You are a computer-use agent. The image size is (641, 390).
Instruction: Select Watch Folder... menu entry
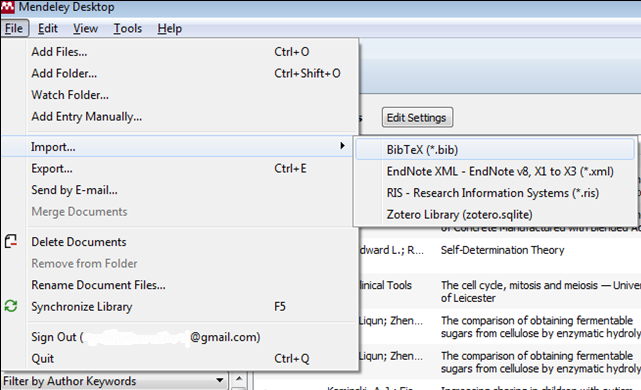coord(180,95)
